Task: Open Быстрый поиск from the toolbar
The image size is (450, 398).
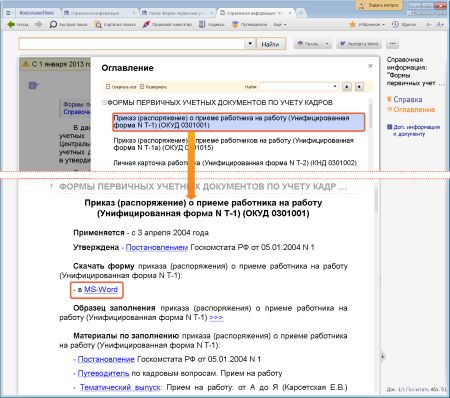Action: pos(68,24)
